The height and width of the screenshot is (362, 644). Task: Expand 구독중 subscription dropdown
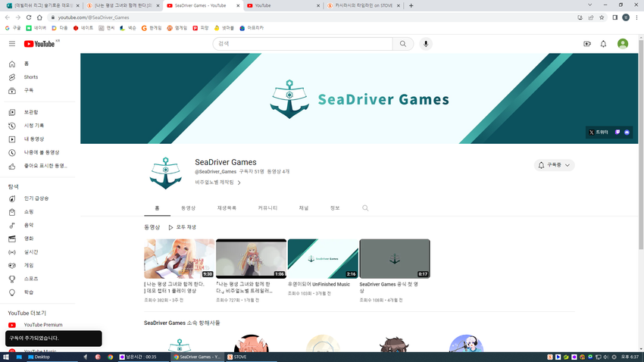tap(554, 165)
